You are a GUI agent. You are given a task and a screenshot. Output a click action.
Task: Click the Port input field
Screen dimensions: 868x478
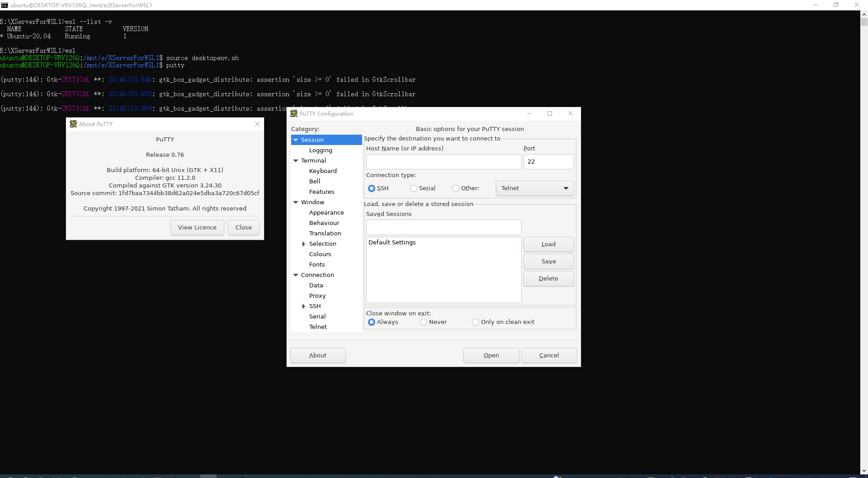point(548,162)
